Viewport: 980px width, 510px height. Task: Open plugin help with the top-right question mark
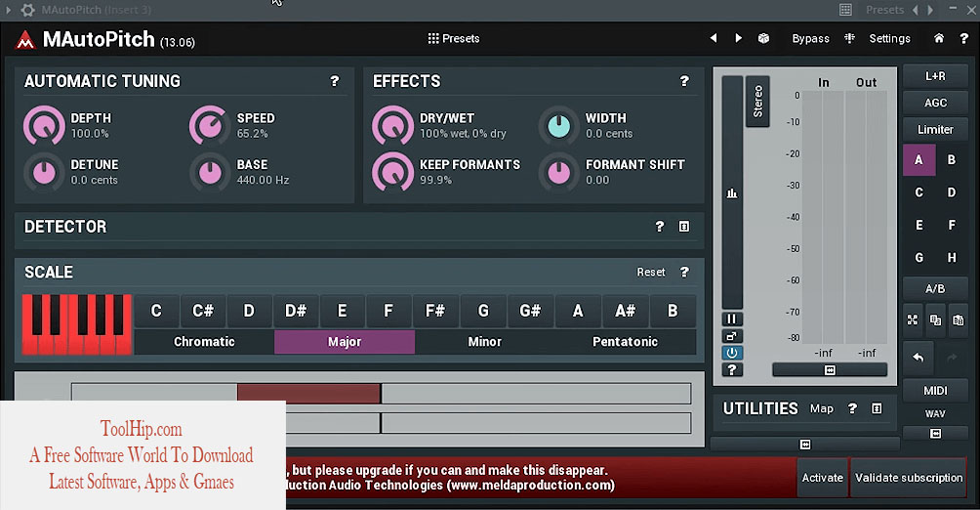[963, 38]
